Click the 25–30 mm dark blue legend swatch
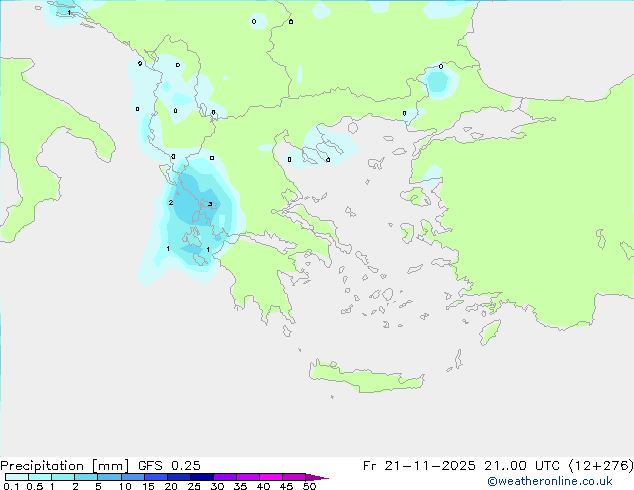Viewport: 634px width, 490px height. (202, 477)
